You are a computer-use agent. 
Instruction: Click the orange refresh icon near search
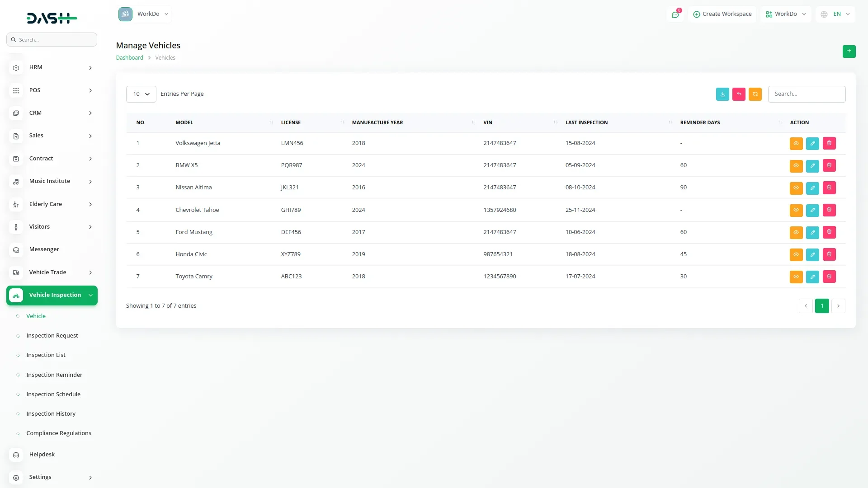pos(755,94)
